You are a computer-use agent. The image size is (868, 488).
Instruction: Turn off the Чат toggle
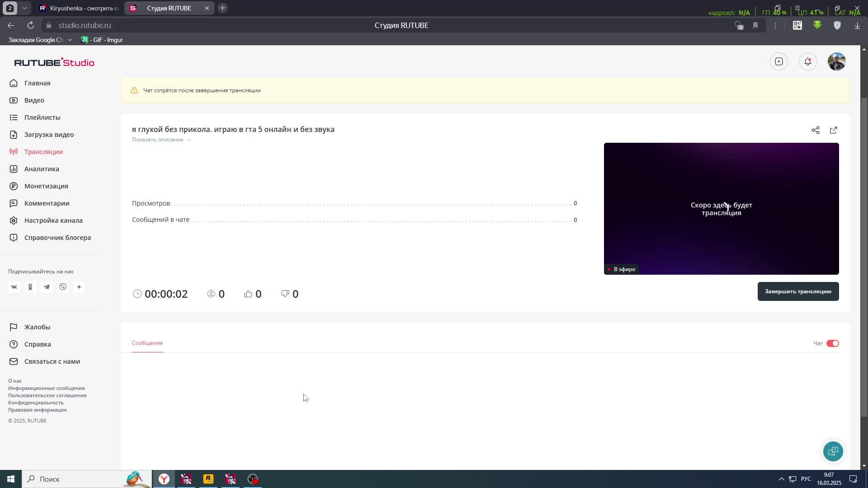point(832,343)
